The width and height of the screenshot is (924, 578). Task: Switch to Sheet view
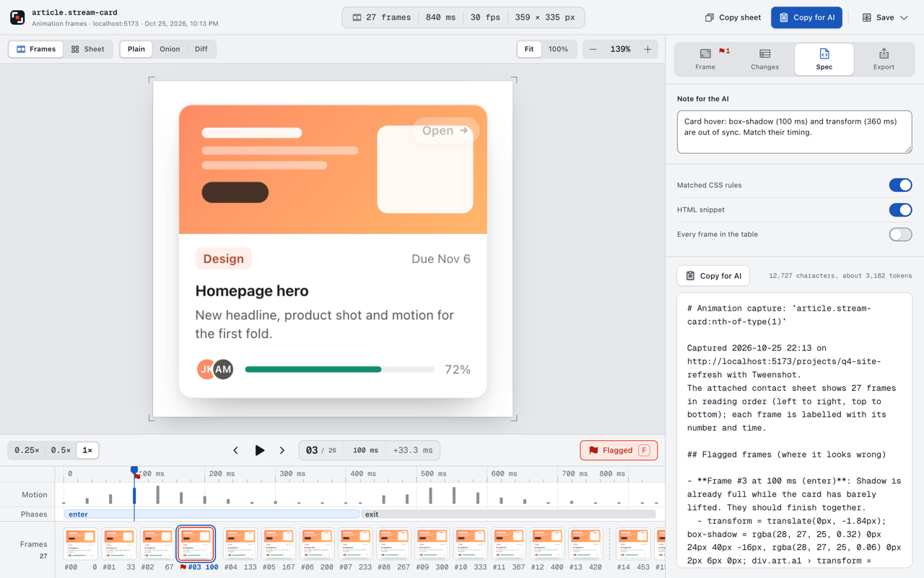click(88, 49)
